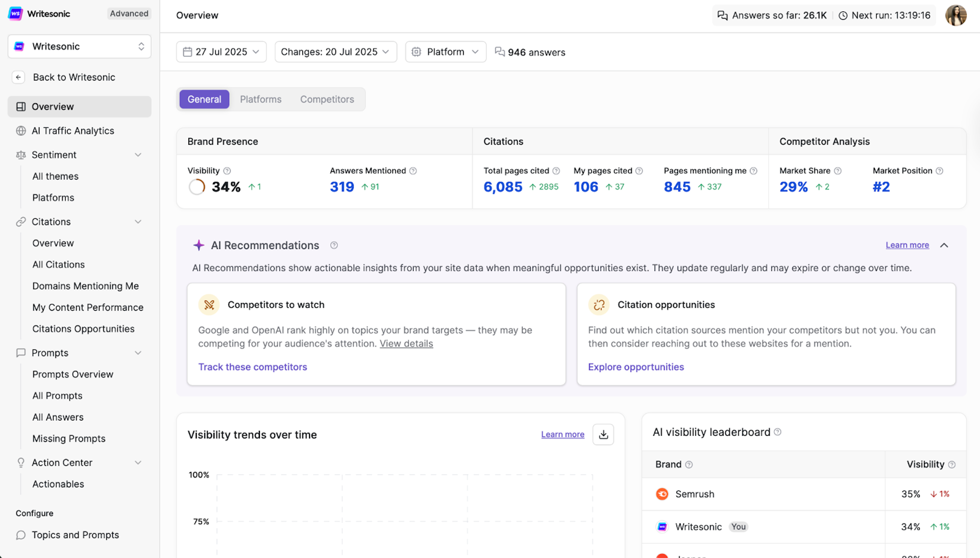980x558 pixels.
Task: Collapse the Action Center section chevron
Action: pos(138,463)
